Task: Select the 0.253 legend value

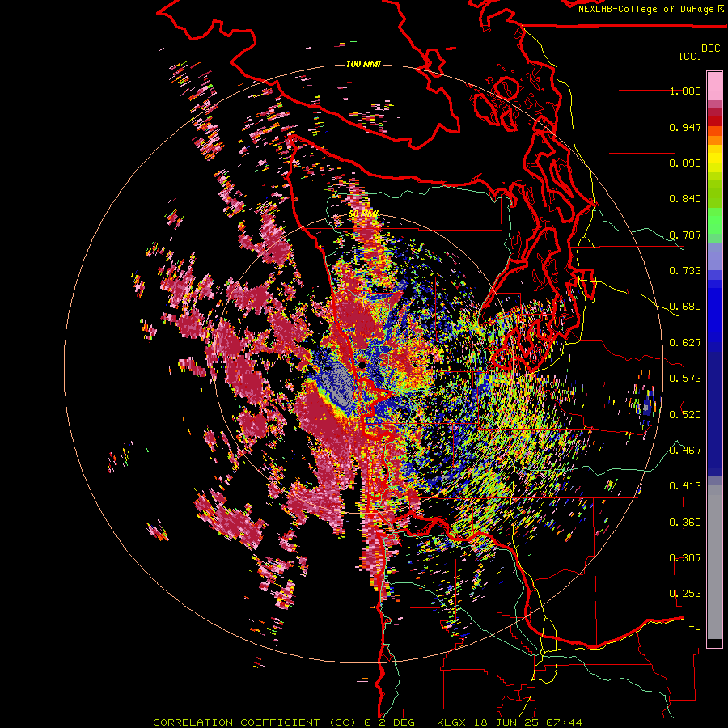Action: pos(685,594)
